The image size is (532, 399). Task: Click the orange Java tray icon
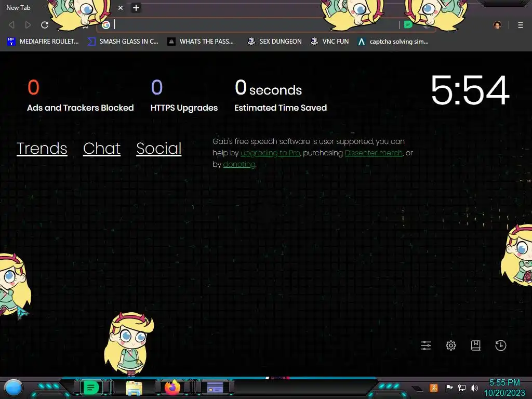click(x=434, y=388)
